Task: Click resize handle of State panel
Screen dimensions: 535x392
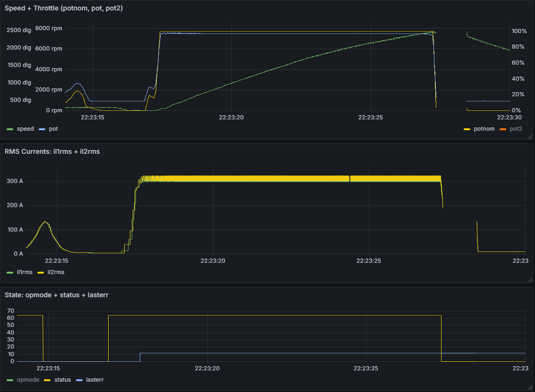Action: (530, 388)
